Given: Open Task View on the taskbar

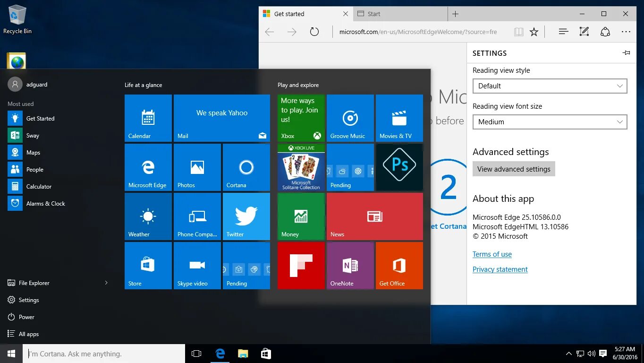Looking at the screenshot, I should (196, 354).
